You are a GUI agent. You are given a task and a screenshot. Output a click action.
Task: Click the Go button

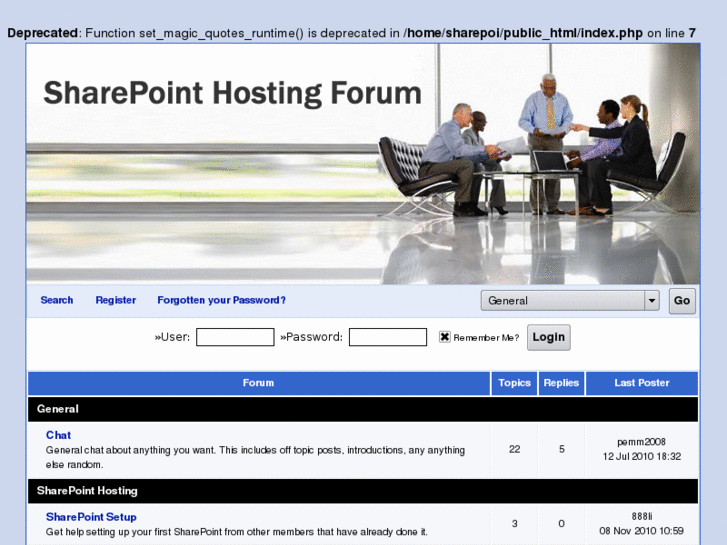tap(682, 301)
